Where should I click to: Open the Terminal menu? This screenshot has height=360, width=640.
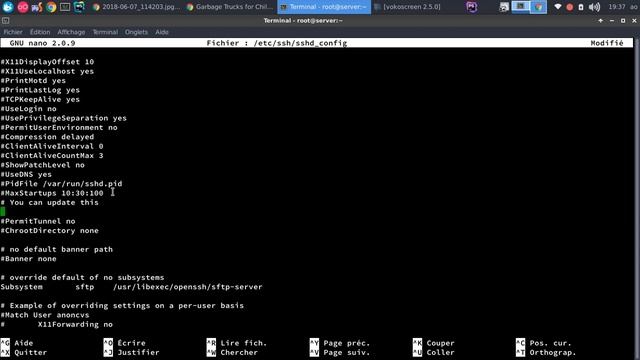[105, 32]
